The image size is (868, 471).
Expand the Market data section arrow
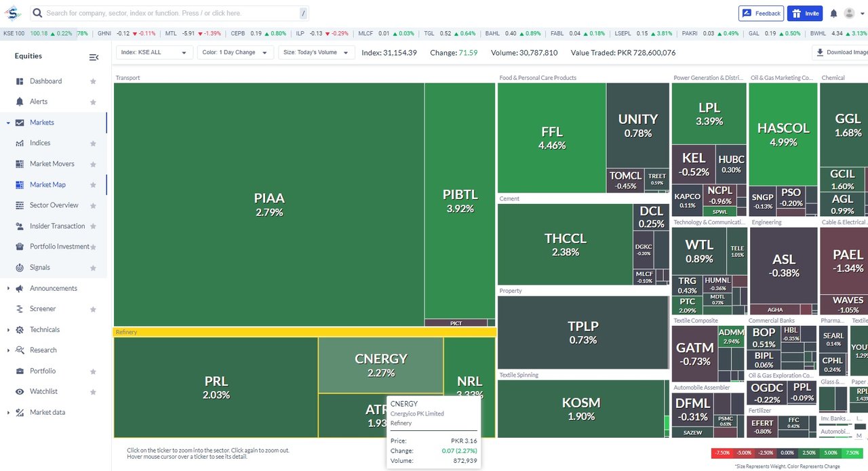[8, 413]
